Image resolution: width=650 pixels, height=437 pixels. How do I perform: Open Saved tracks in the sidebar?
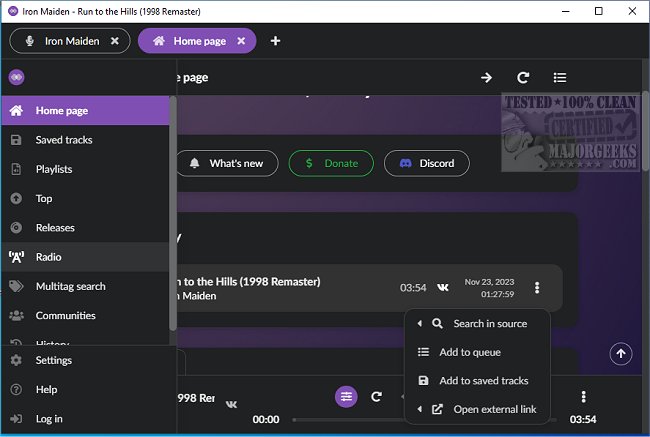(85, 140)
